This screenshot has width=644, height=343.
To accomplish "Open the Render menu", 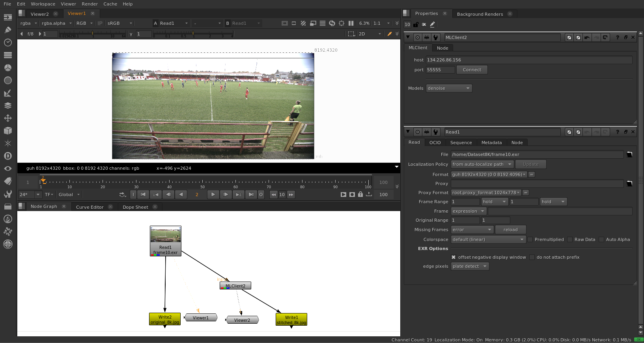I will coord(90,4).
